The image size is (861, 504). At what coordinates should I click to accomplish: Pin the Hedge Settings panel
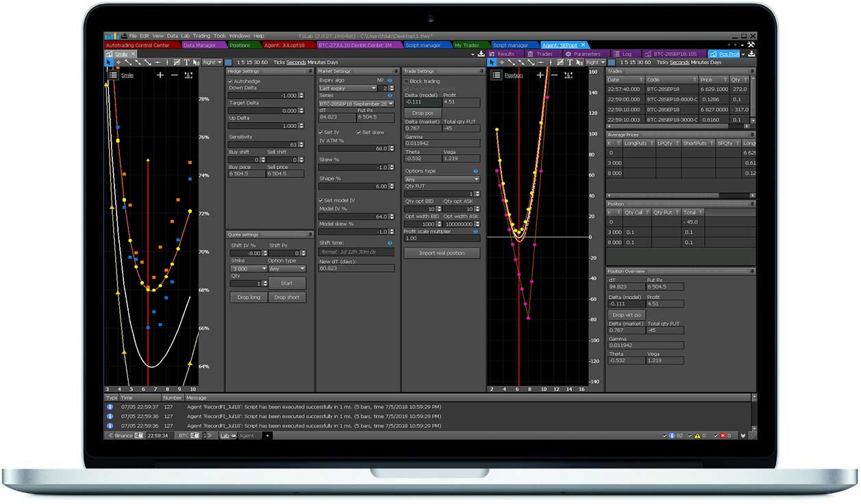[311, 71]
